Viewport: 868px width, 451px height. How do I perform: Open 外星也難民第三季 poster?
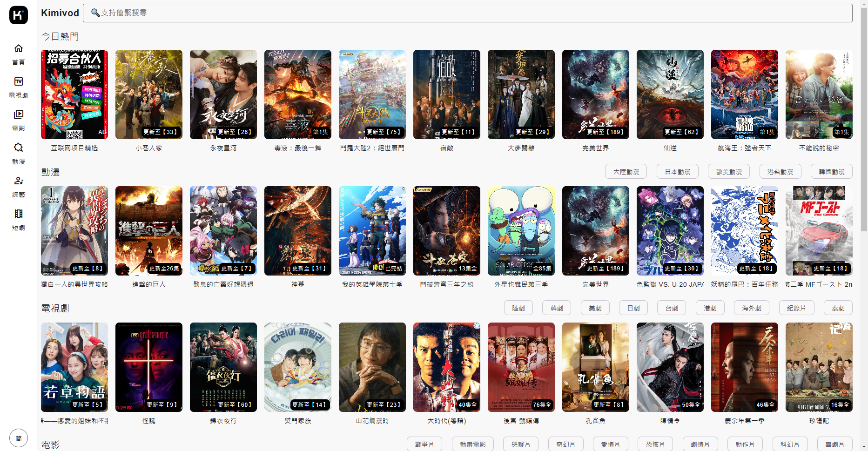[x=521, y=231]
